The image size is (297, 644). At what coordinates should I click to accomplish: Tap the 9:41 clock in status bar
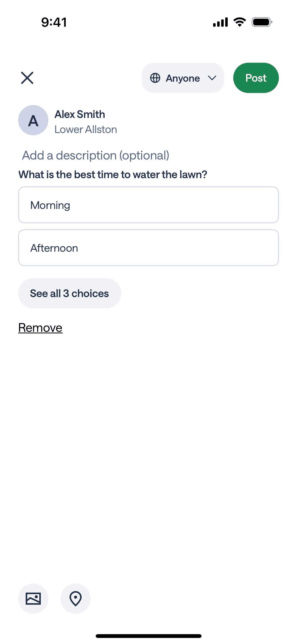tap(54, 22)
